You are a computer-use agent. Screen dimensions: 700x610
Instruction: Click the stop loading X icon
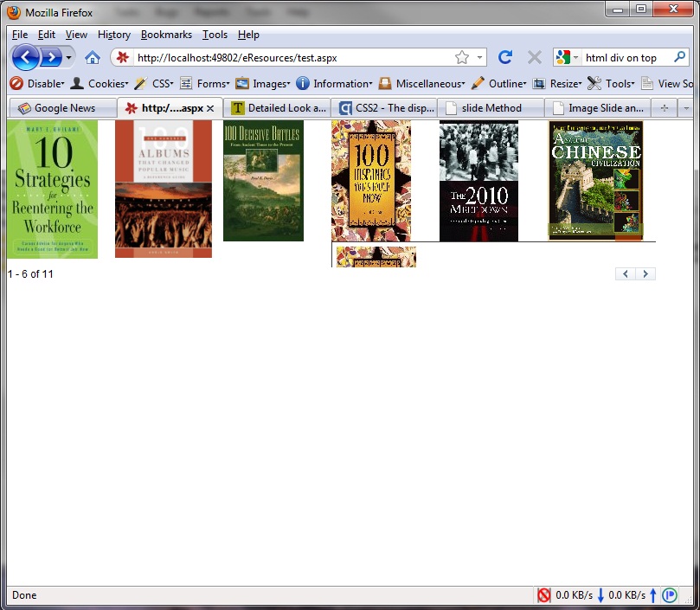(535, 58)
